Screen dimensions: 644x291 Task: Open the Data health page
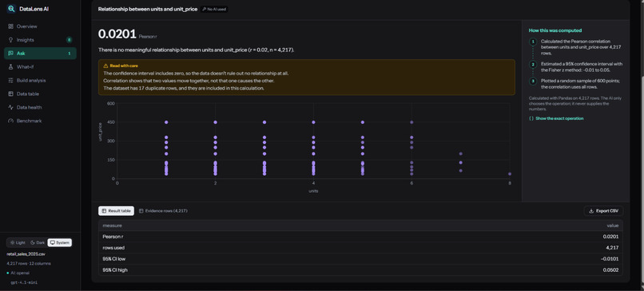click(40, 107)
